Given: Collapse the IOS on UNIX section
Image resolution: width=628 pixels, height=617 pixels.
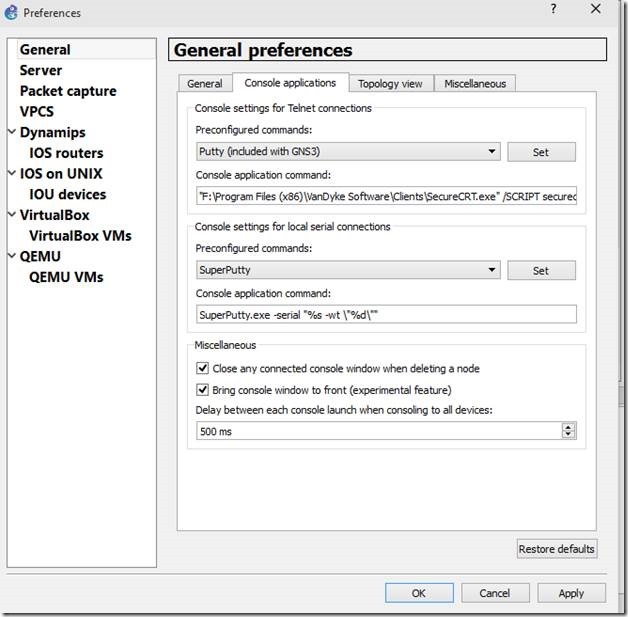Looking at the screenshot, I should [11, 174].
